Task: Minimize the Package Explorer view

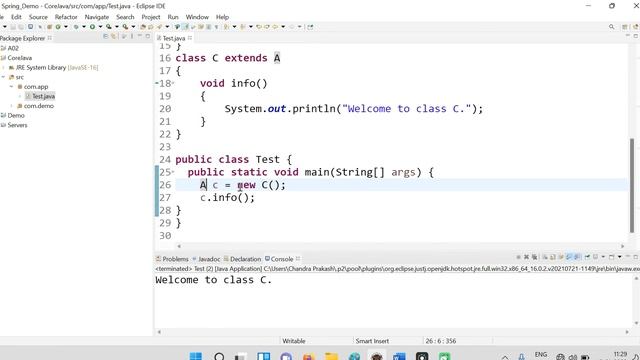Action: [140, 36]
